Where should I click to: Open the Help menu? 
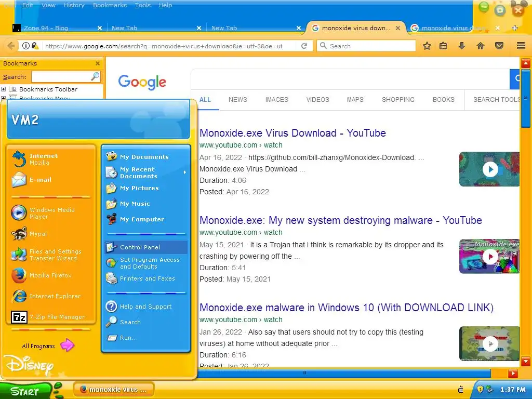click(165, 5)
